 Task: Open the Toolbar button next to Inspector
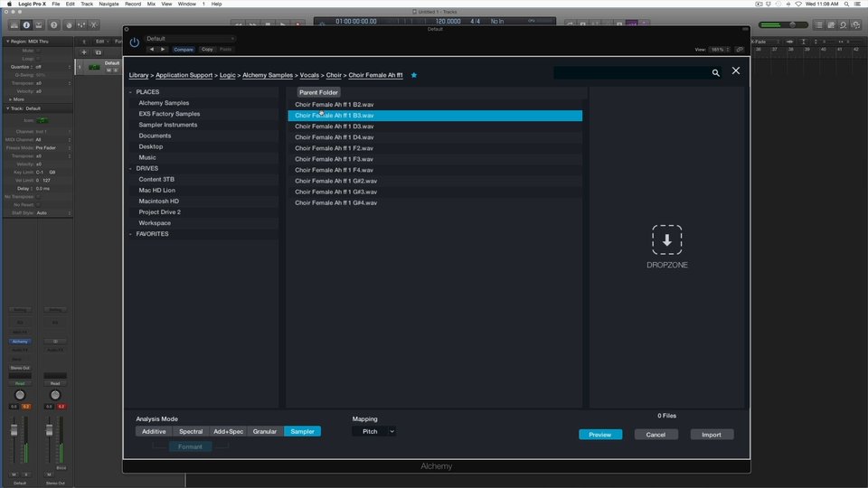pos(39,25)
